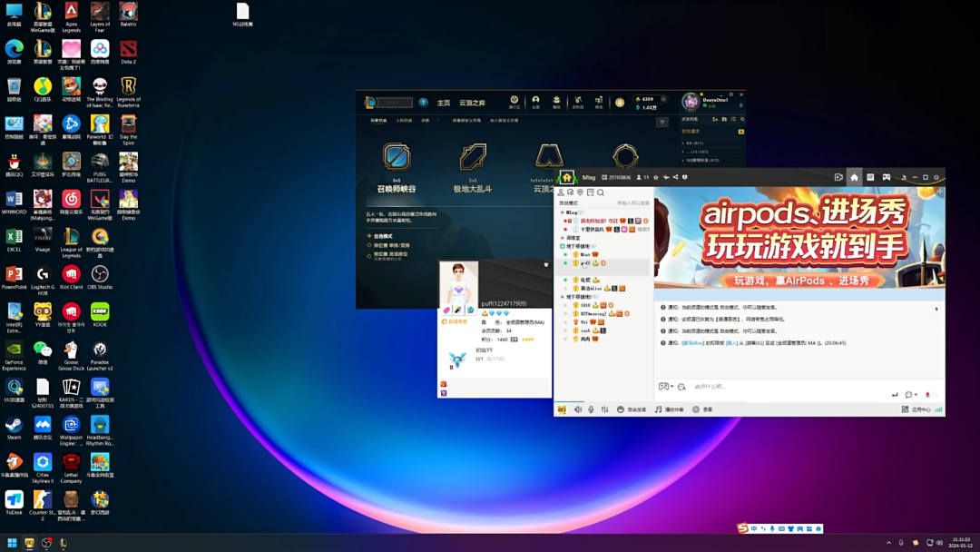This screenshot has height=552, width=980.
Task: Go to the 主页 tab in League client
Action: (x=444, y=103)
